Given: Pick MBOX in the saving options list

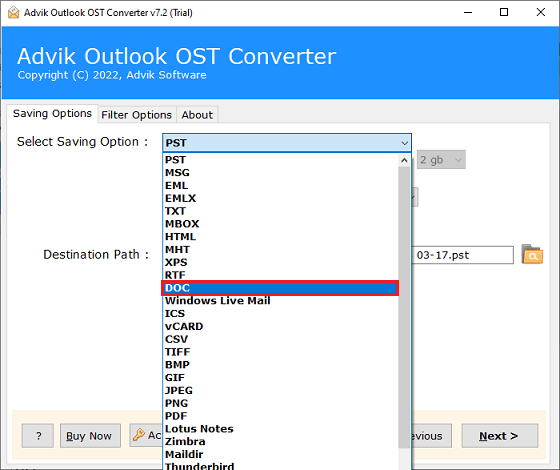Looking at the screenshot, I should [281, 224].
